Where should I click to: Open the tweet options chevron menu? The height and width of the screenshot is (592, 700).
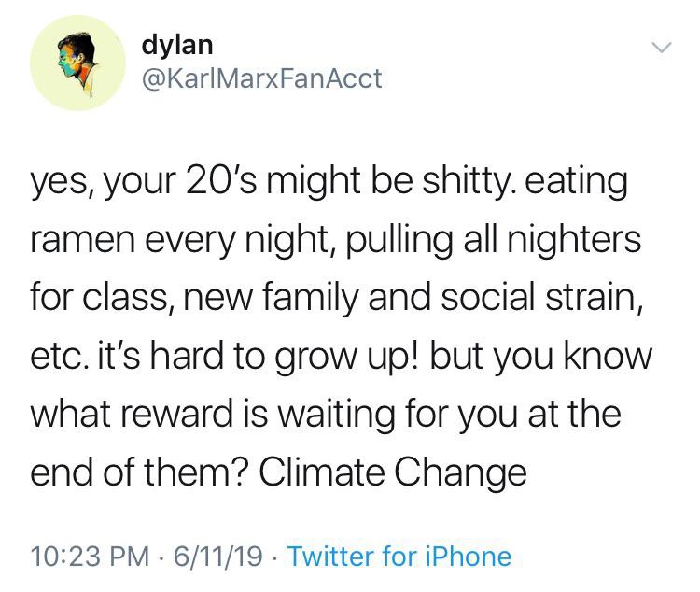point(659,48)
